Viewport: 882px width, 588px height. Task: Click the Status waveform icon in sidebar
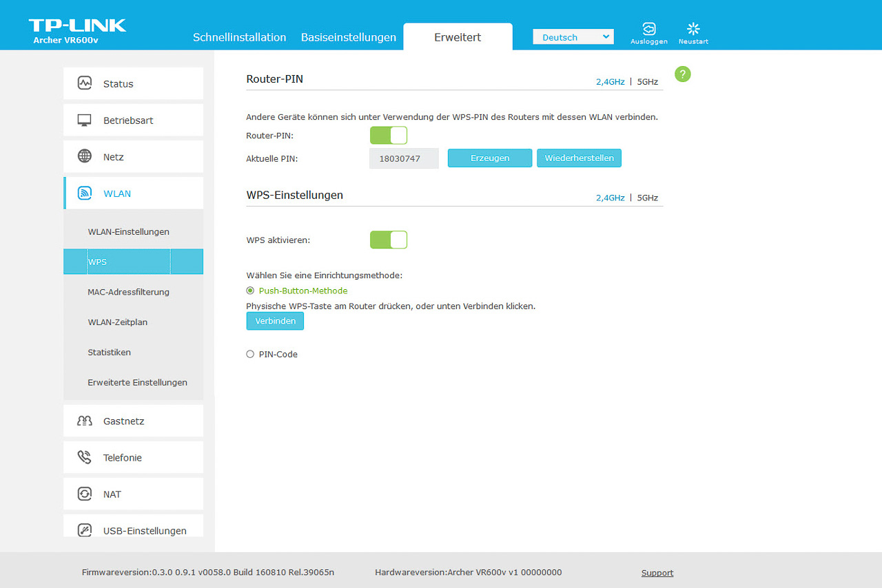point(85,83)
